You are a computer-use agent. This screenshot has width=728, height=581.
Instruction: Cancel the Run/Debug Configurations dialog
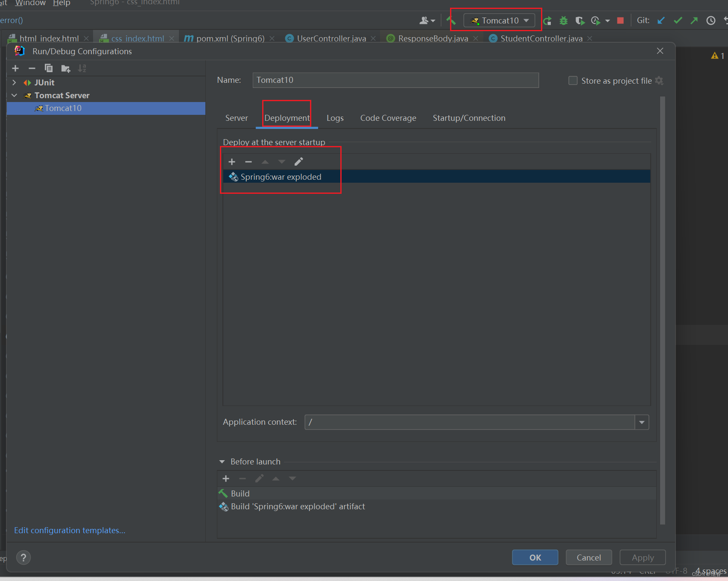(x=589, y=558)
